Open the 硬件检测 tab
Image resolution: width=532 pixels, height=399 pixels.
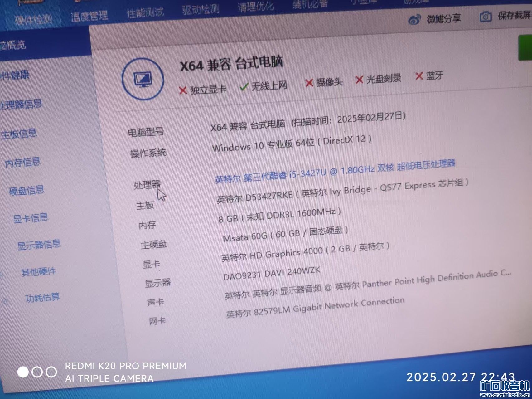[x=33, y=19]
